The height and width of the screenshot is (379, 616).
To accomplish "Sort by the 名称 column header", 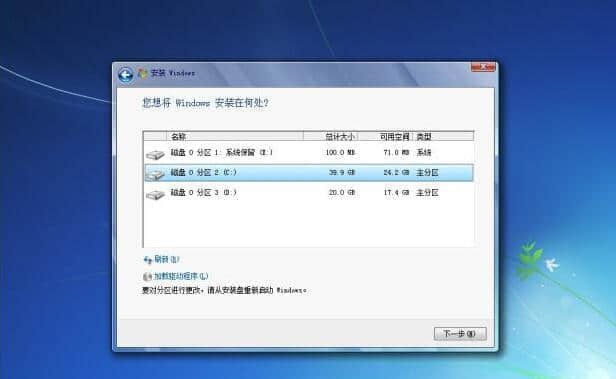I will [x=235, y=136].
